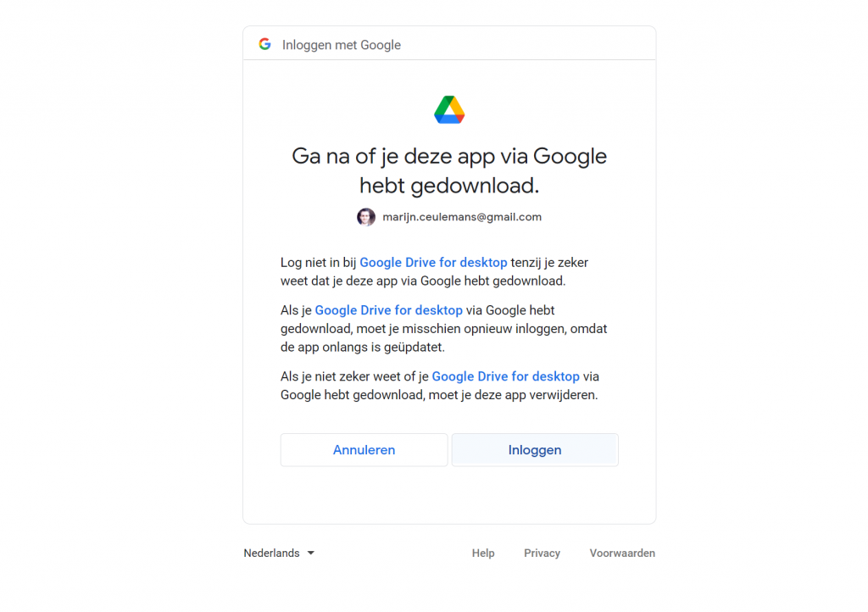Viewport: 868px width, 612px height.
Task: Open Google Drive for desktop link after 'Log niet in bij'
Action: pos(433,262)
